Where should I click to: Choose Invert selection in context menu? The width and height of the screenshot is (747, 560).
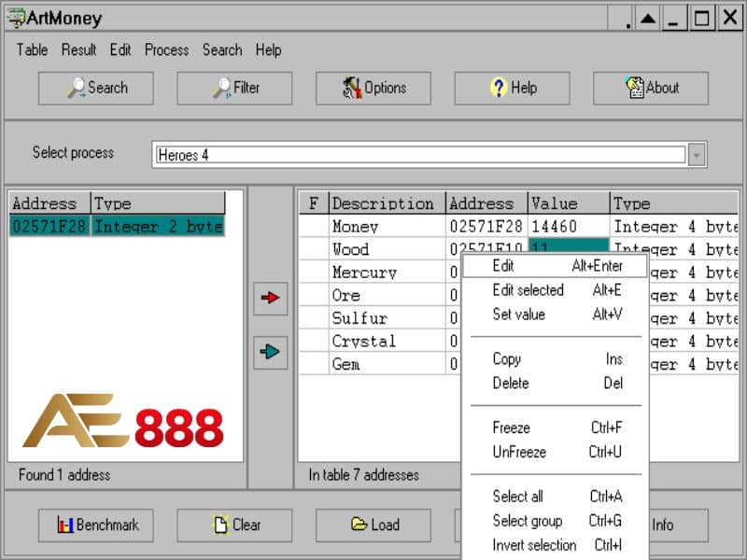[556, 545]
